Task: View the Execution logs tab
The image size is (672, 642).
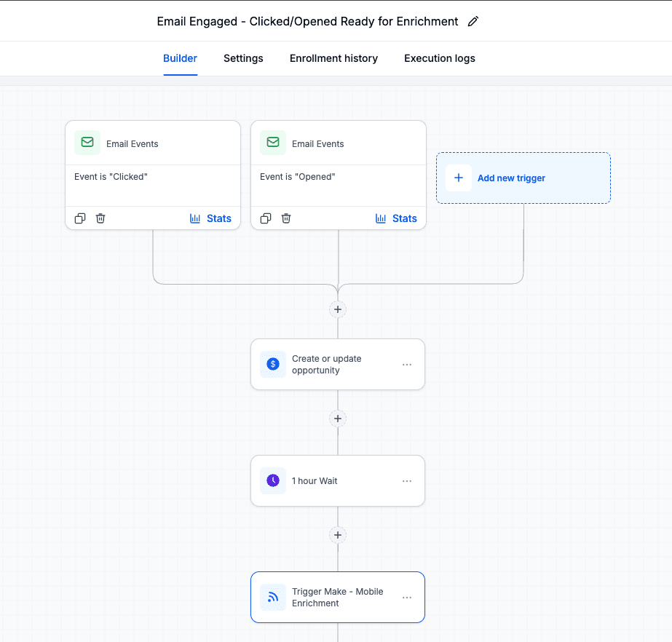Action: pos(440,58)
